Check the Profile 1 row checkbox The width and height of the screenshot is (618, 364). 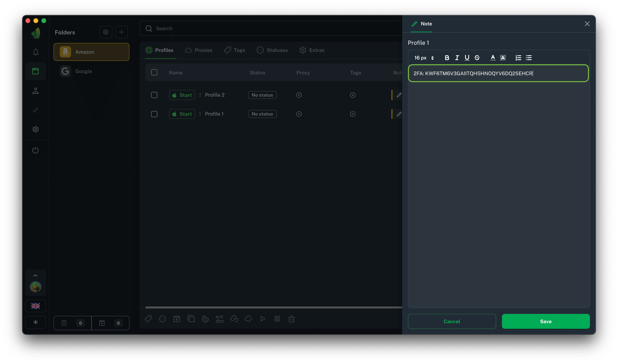(154, 114)
